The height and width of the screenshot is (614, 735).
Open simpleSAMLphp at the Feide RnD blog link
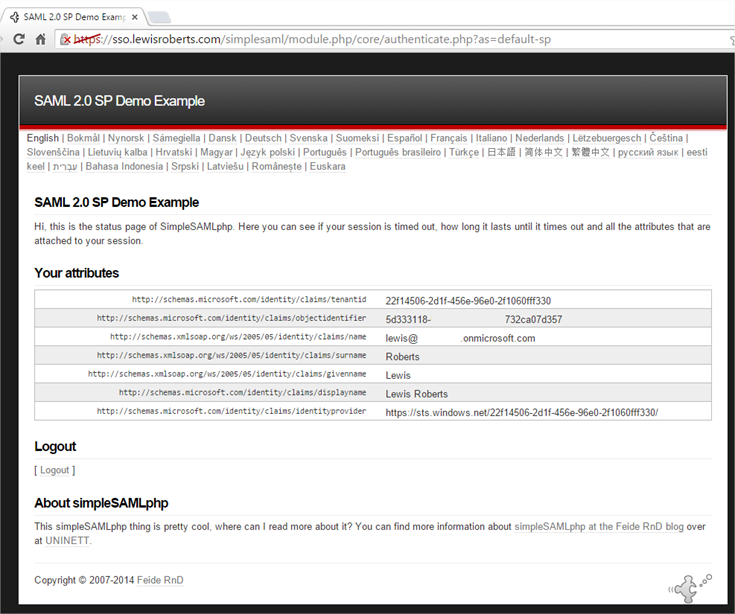599,527
